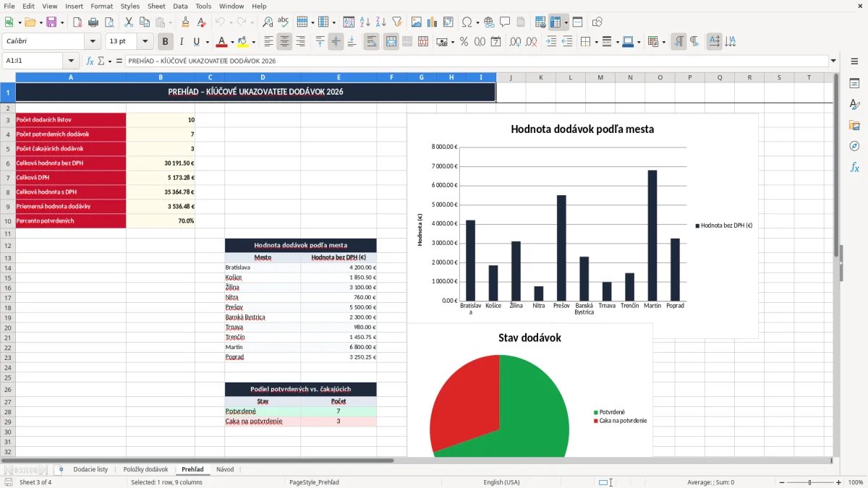Click the Insert Image icon

click(417, 22)
